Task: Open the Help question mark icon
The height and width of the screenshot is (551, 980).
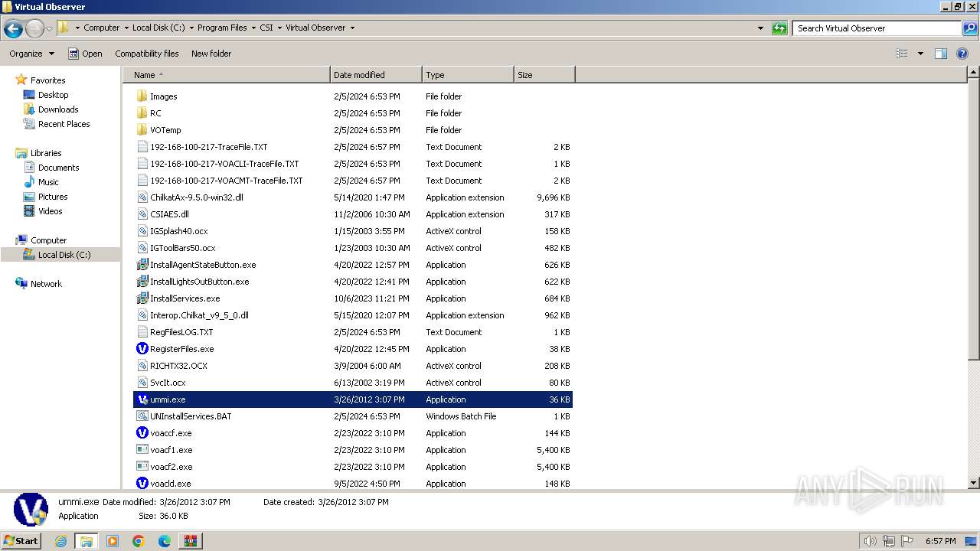Action: 962,54
